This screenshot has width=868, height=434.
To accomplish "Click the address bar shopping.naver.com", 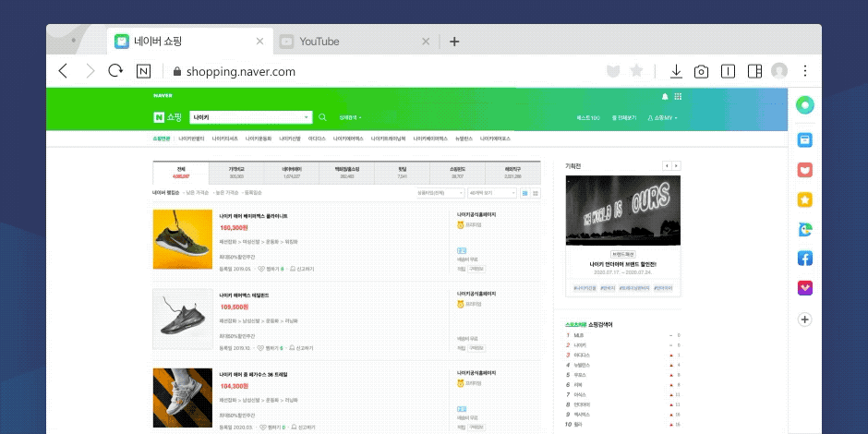I will [241, 71].
